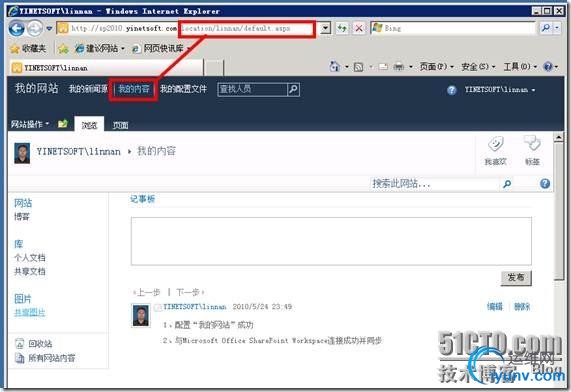
Task: Open the 库 libraries heading
Action: point(19,244)
